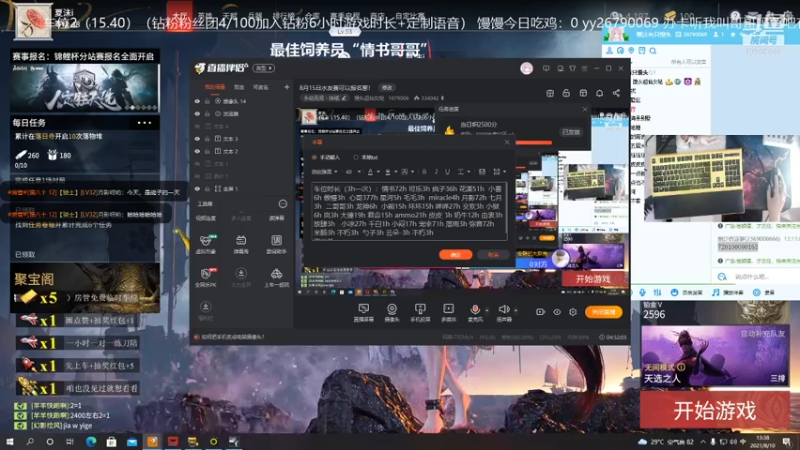Open the 多人连麦 toolbox tab
800x450 pixels.
241,218
